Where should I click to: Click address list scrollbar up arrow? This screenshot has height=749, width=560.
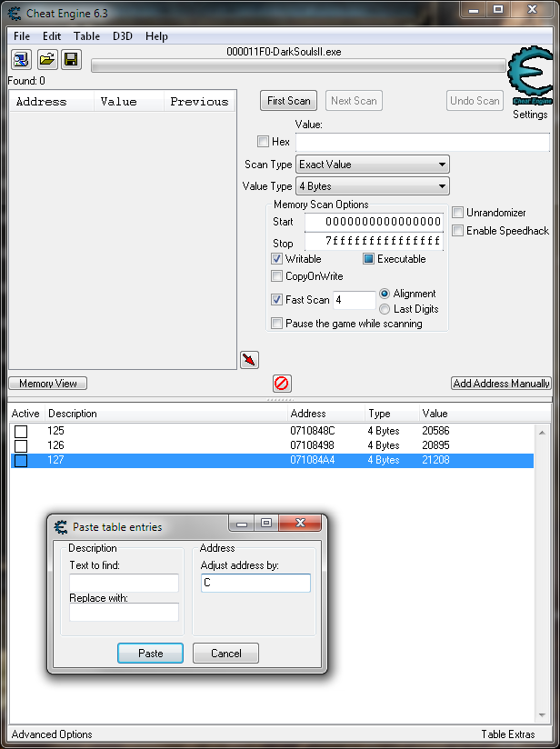(x=542, y=433)
